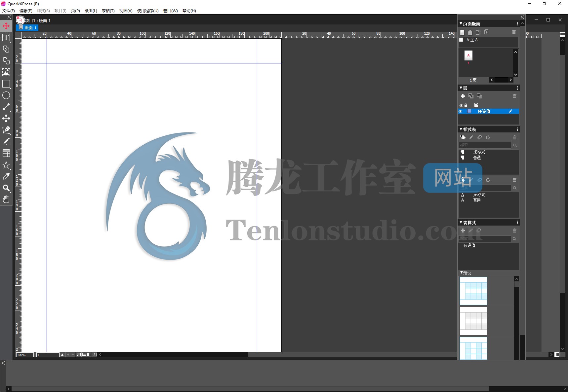Select the text Linking tool

[6, 49]
